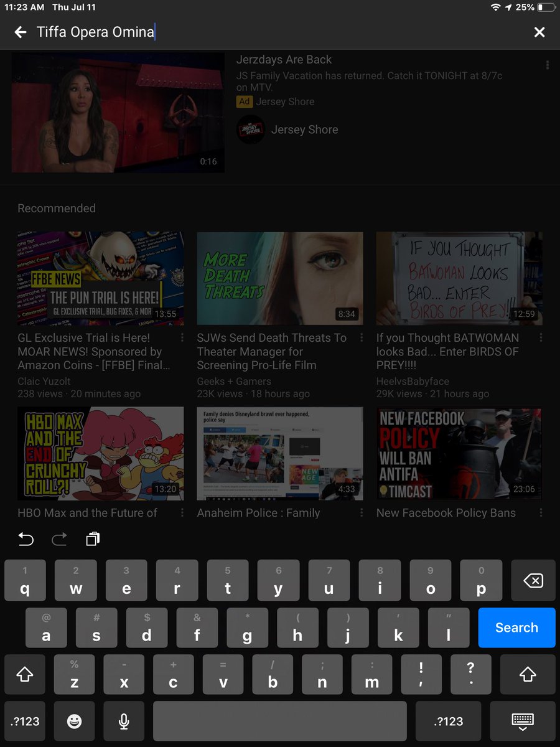
Task: Tap the blue Search key
Action: pos(516,627)
